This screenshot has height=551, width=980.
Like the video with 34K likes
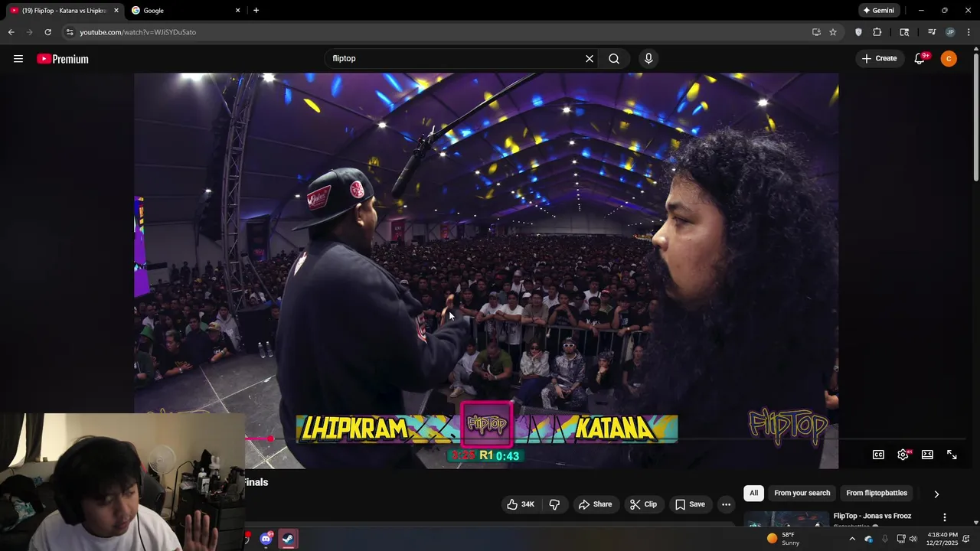(x=520, y=504)
